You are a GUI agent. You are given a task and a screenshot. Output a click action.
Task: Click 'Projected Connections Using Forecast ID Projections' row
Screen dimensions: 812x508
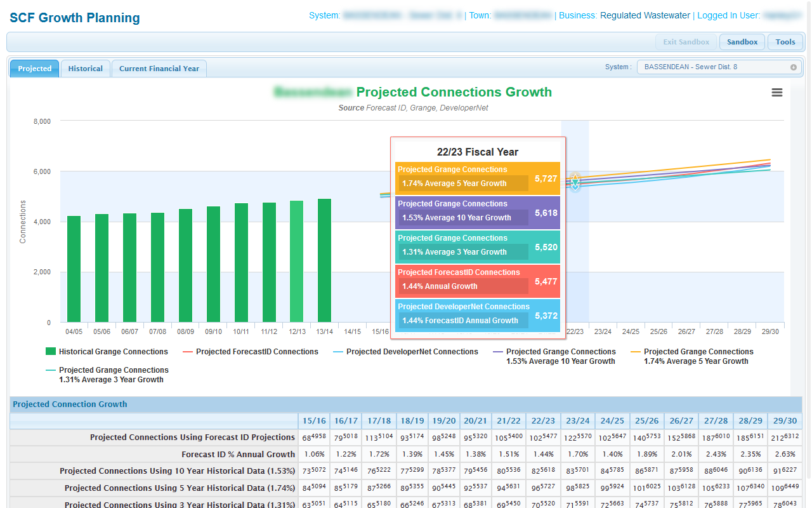[x=406, y=438]
